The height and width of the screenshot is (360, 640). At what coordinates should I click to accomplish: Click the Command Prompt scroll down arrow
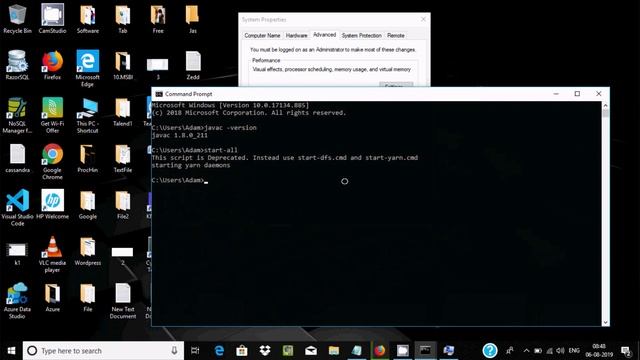point(605,322)
